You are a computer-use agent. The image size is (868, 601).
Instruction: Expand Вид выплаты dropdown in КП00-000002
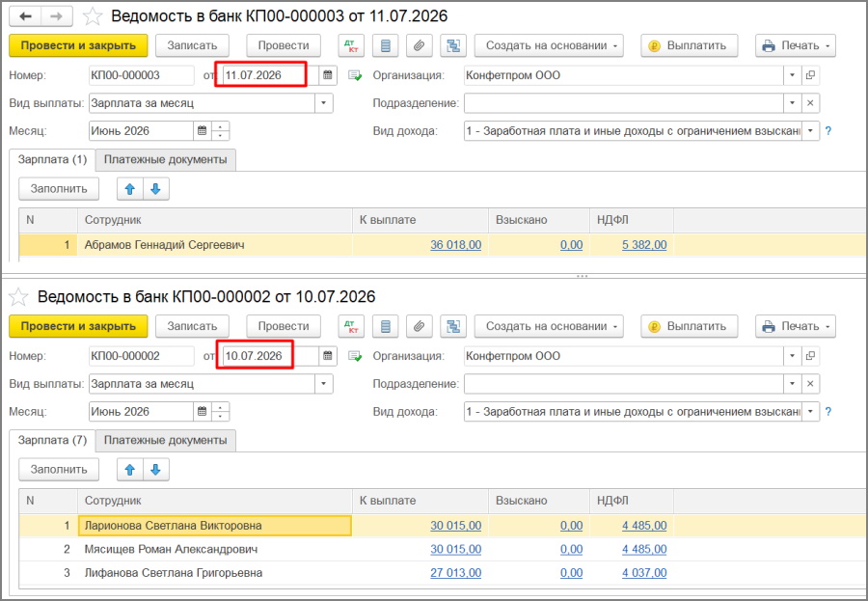point(324,384)
